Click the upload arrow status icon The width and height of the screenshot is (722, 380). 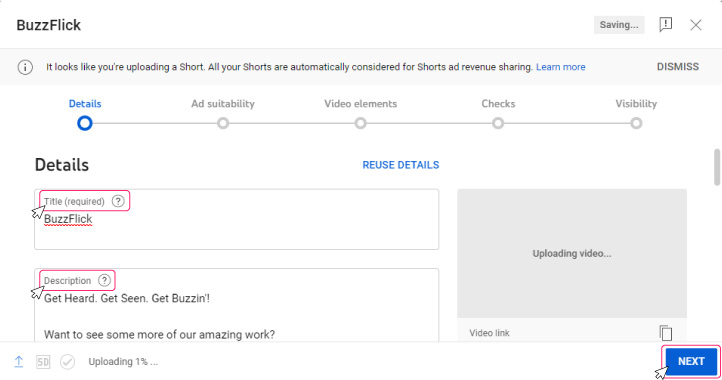click(x=18, y=362)
